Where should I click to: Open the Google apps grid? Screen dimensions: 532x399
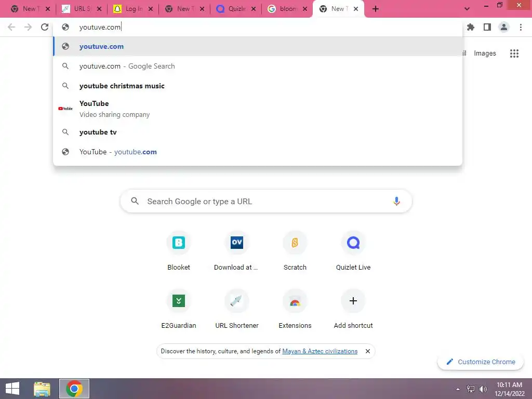tap(514, 54)
